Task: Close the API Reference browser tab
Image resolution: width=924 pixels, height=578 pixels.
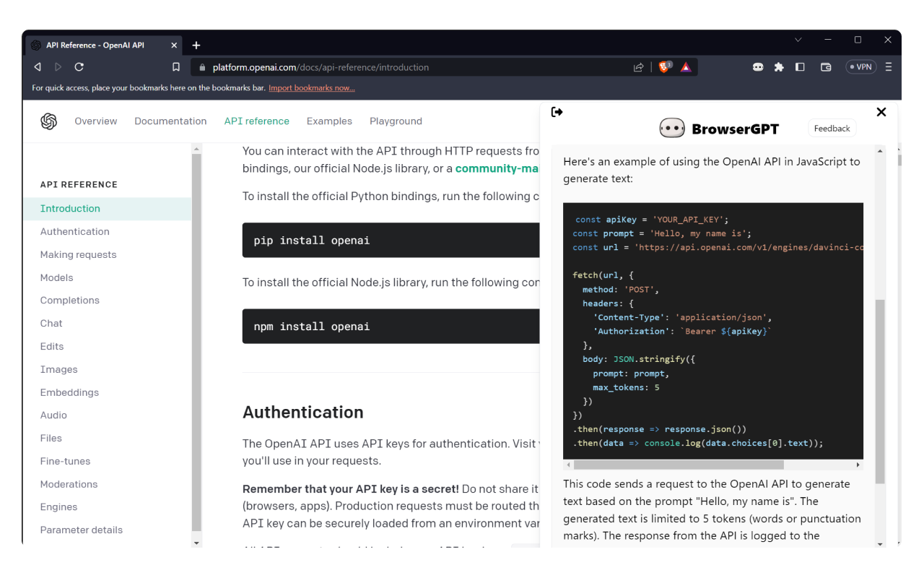Action: [174, 45]
